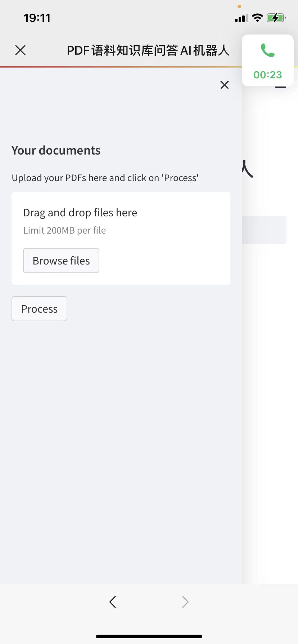Click the Browse files button

point(61,261)
